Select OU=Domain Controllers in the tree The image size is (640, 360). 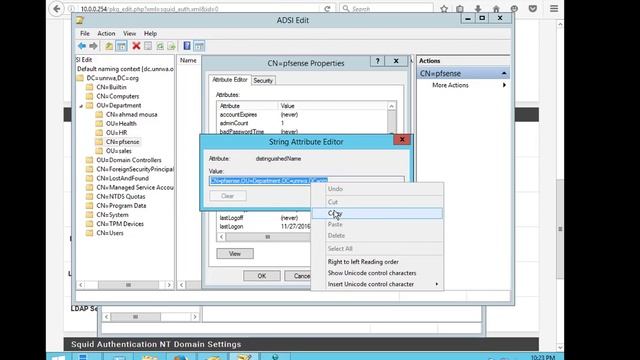point(129,160)
